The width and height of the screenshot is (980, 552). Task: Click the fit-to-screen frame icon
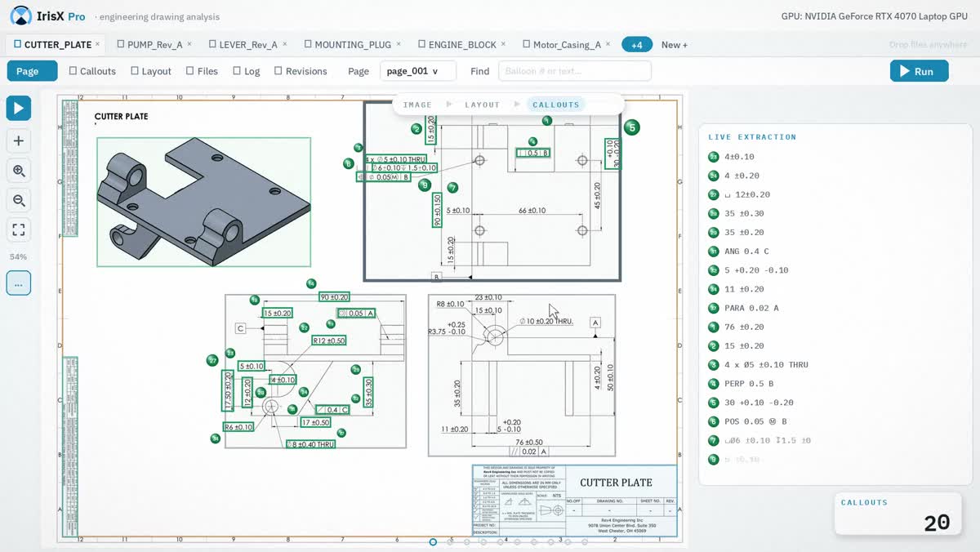pos(19,229)
